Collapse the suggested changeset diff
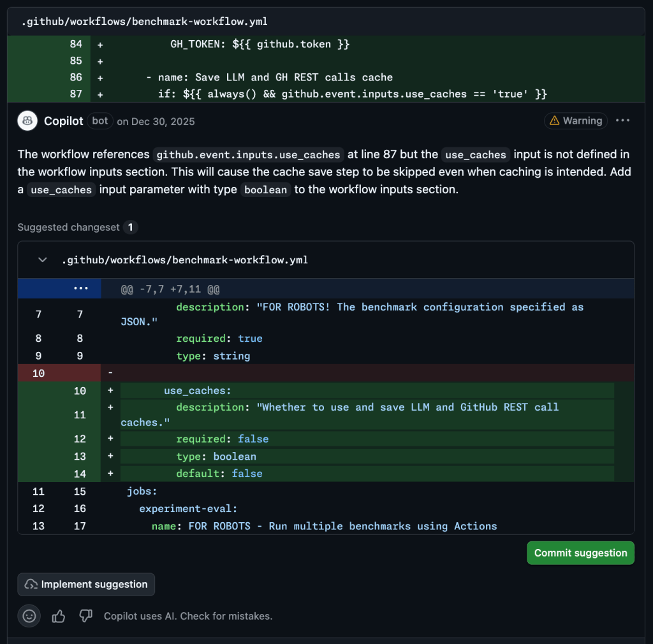Image resolution: width=653 pixels, height=644 pixels. [42, 260]
